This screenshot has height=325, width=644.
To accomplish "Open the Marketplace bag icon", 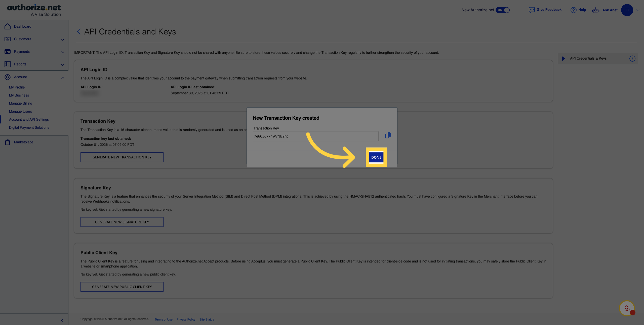I will (x=8, y=142).
